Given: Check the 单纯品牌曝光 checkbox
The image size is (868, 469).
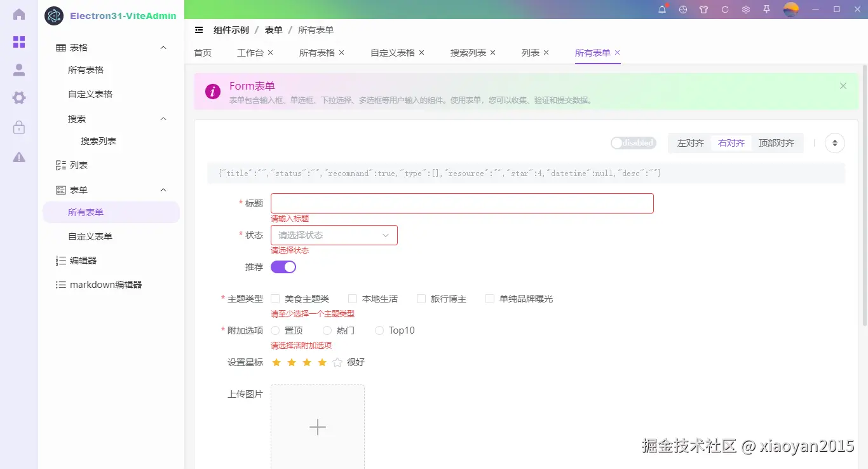Looking at the screenshot, I should coord(490,299).
